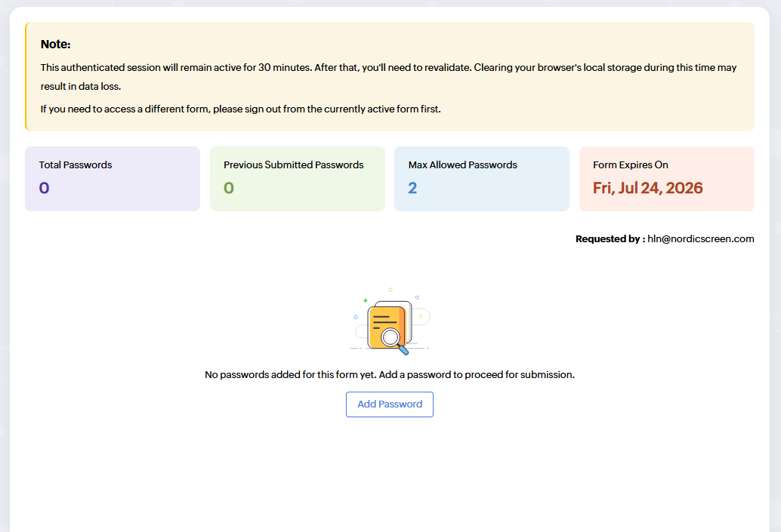
Task: Click the Add Password button
Action: (x=390, y=404)
